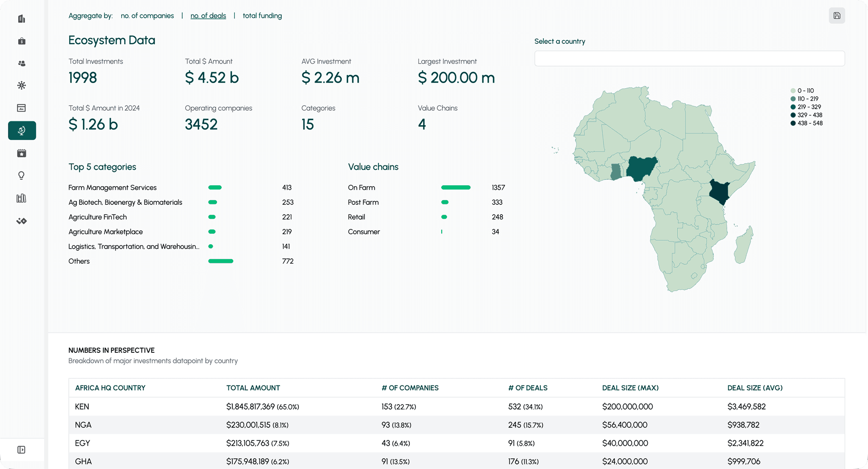Keep aggregation on no. of deals
Screen dimensions: 868x469
[x=208, y=16]
